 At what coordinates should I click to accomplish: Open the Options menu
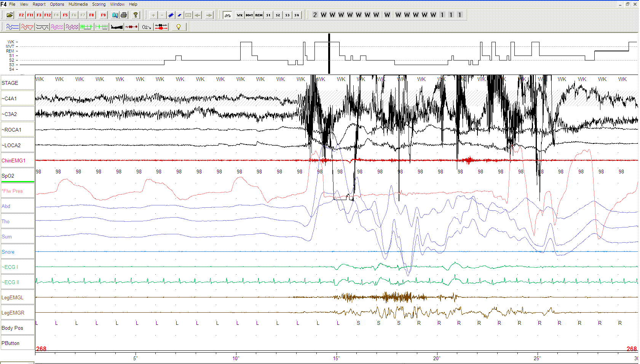tap(57, 4)
